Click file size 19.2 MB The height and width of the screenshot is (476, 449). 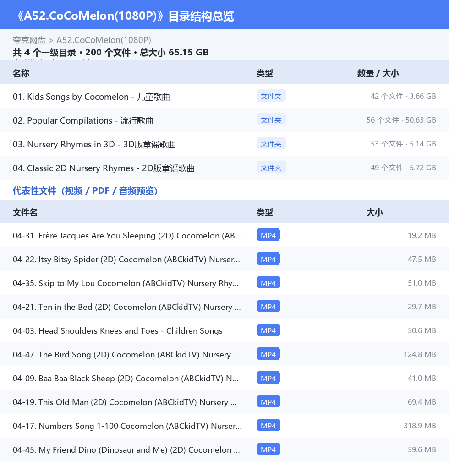click(x=422, y=235)
